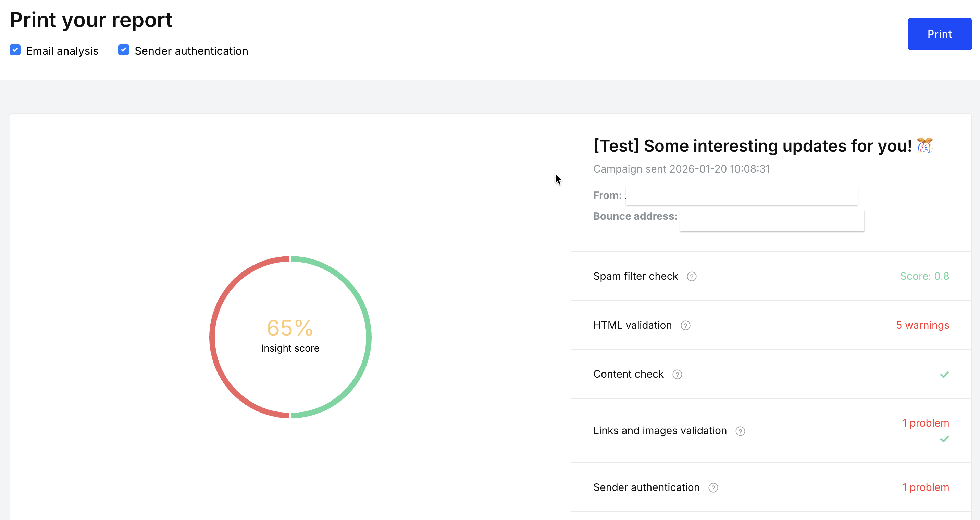The height and width of the screenshot is (520, 980).
Task: Click help icon beside Spam filter check
Action: tap(691, 276)
